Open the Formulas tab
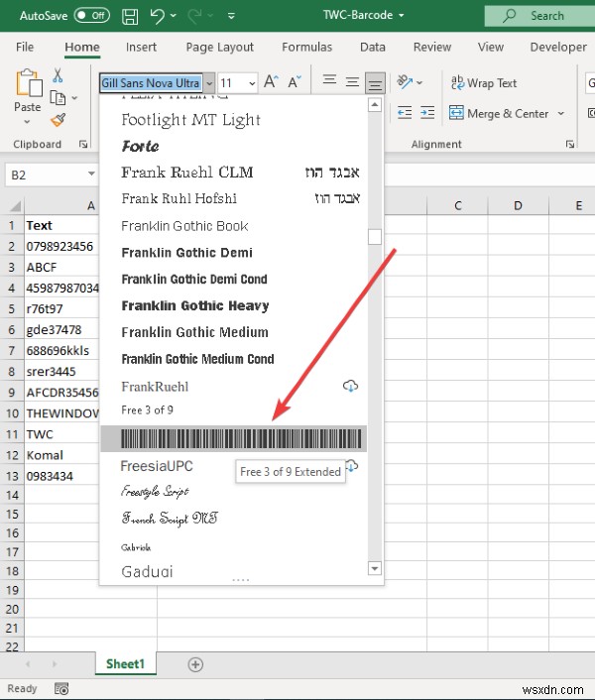 click(307, 47)
